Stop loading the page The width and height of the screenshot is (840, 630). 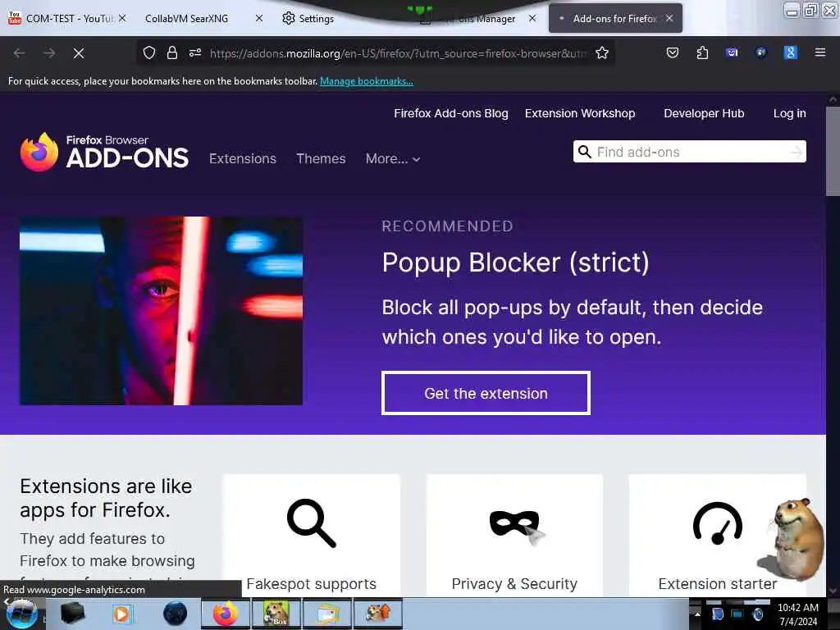pos(79,53)
